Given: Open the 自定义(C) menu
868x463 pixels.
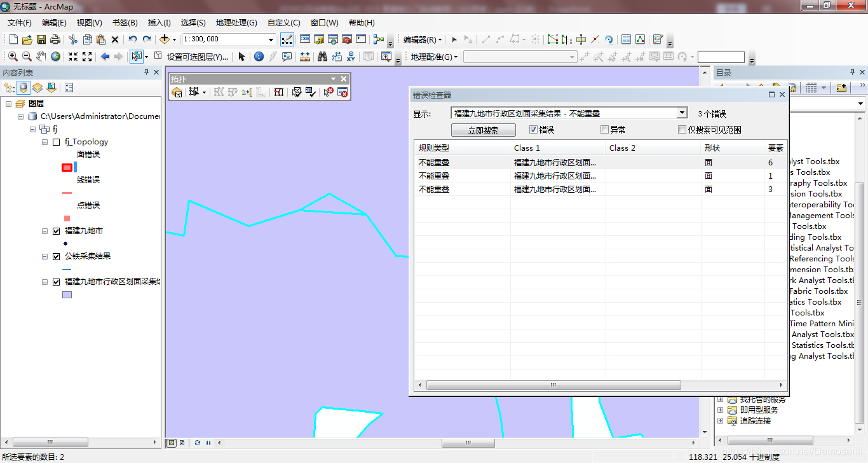Looking at the screenshot, I should 283,22.
